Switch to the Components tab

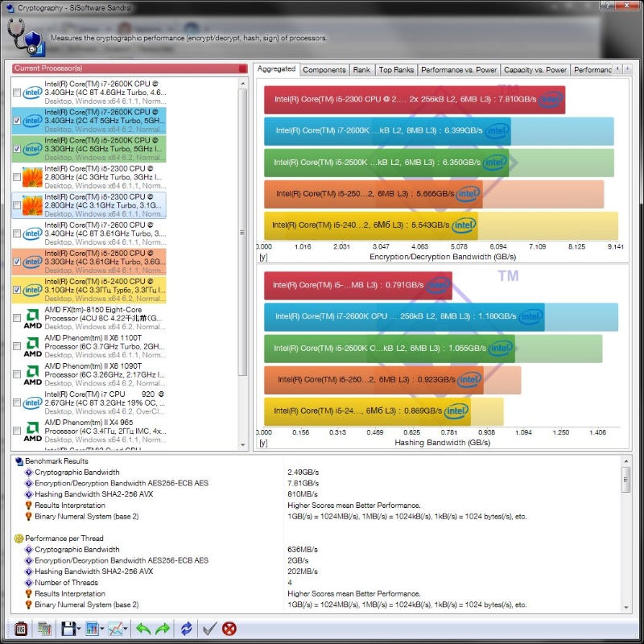(324, 70)
